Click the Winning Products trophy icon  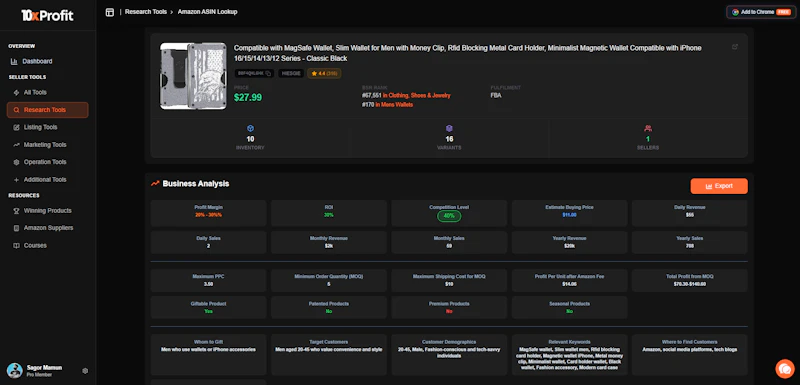[16, 211]
